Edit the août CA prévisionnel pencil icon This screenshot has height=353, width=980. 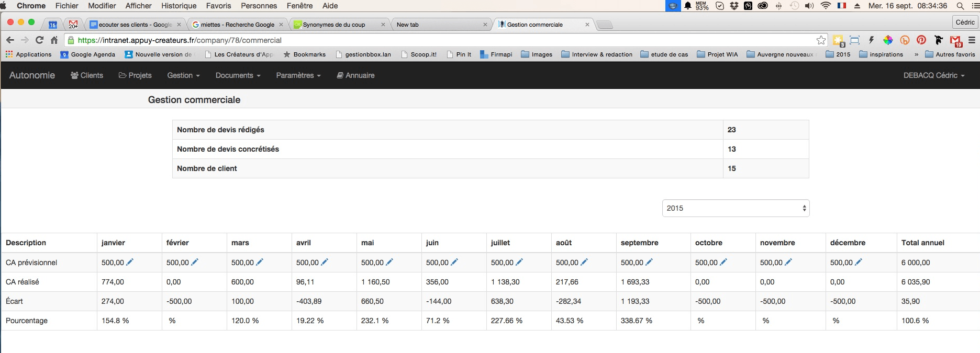click(x=584, y=262)
